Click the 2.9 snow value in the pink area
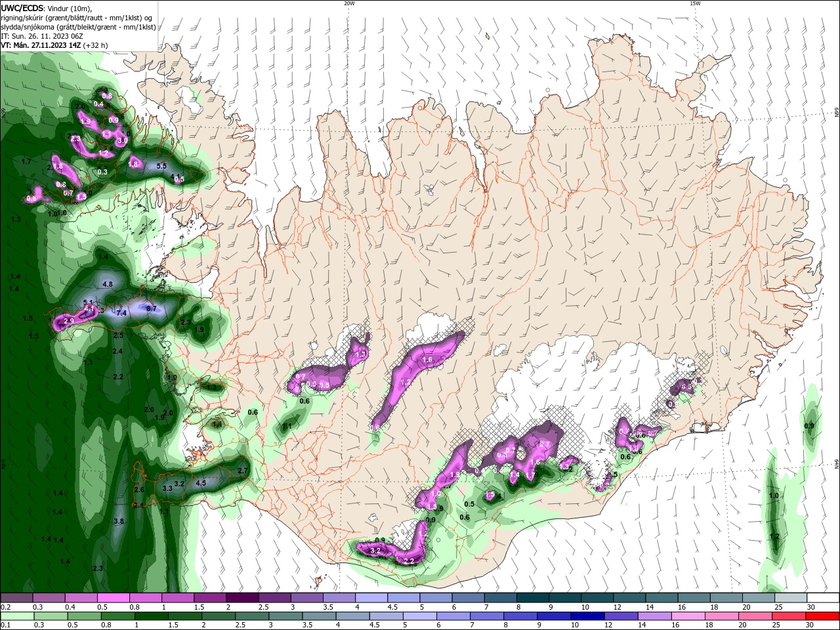Screen dimensions: 840x630 click(70, 321)
